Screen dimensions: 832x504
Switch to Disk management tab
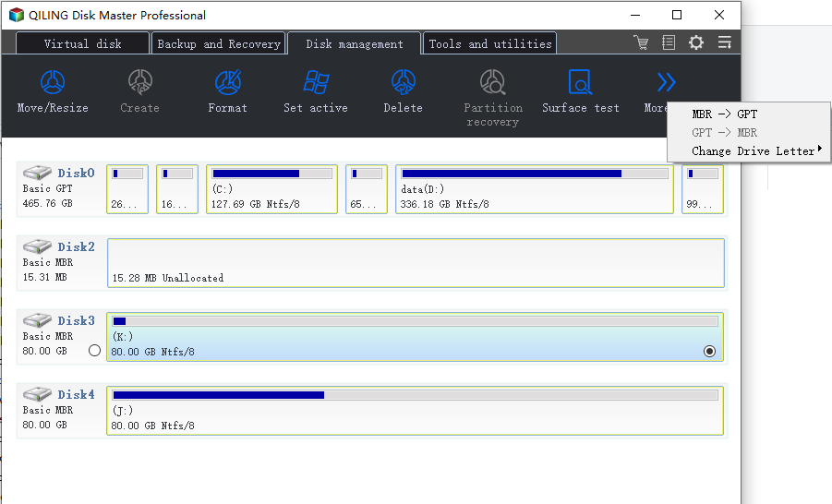click(355, 43)
